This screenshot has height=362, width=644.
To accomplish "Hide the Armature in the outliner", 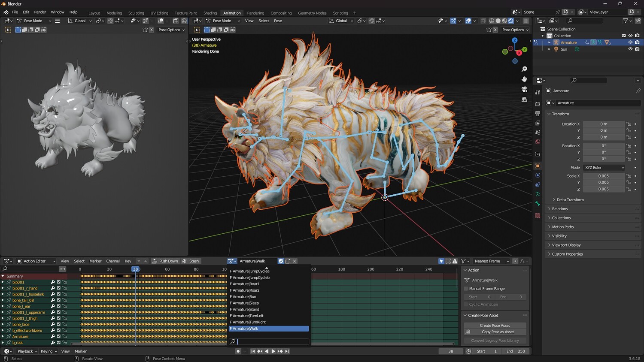I will (x=630, y=42).
